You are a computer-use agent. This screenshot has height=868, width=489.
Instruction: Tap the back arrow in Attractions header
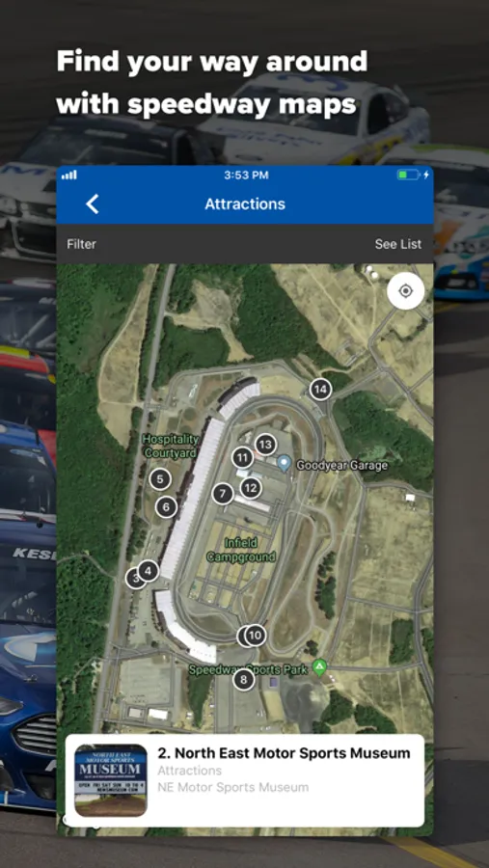point(93,203)
